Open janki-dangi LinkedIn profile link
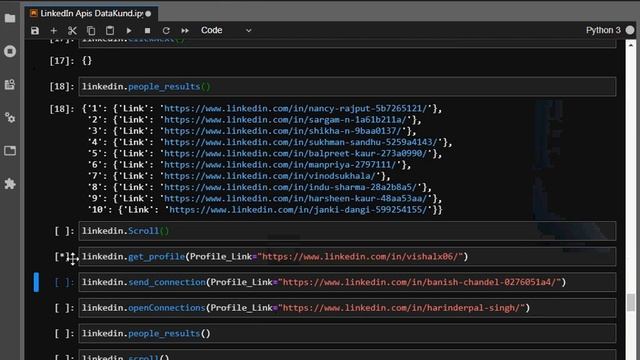The width and height of the screenshot is (640, 360). point(299,210)
